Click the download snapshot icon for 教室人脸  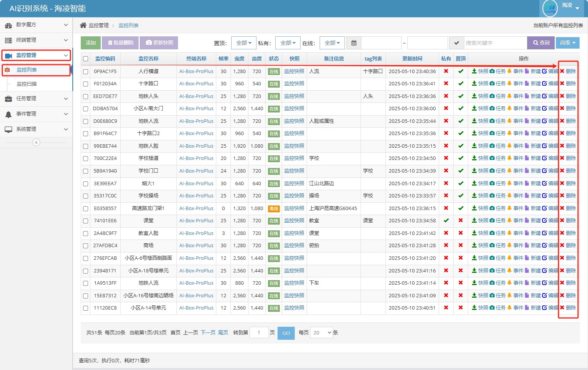[x=474, y=233]
